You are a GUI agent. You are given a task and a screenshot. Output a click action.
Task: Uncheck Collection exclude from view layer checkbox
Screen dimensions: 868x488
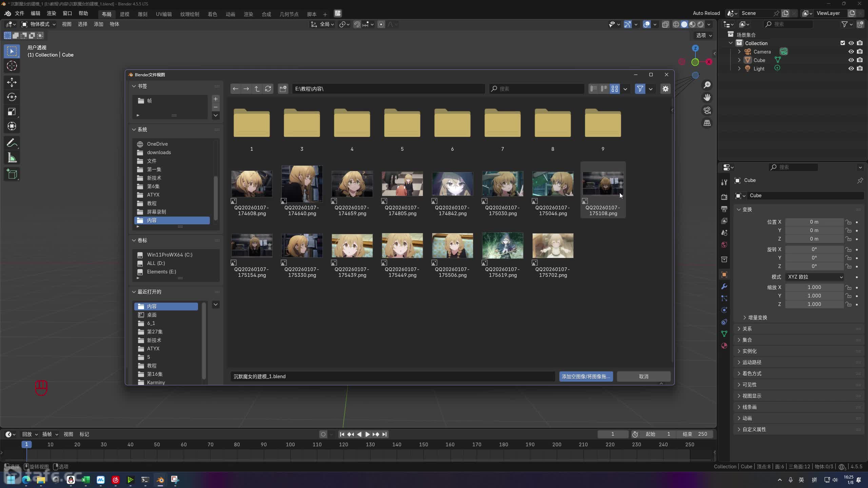pos(843,43)
